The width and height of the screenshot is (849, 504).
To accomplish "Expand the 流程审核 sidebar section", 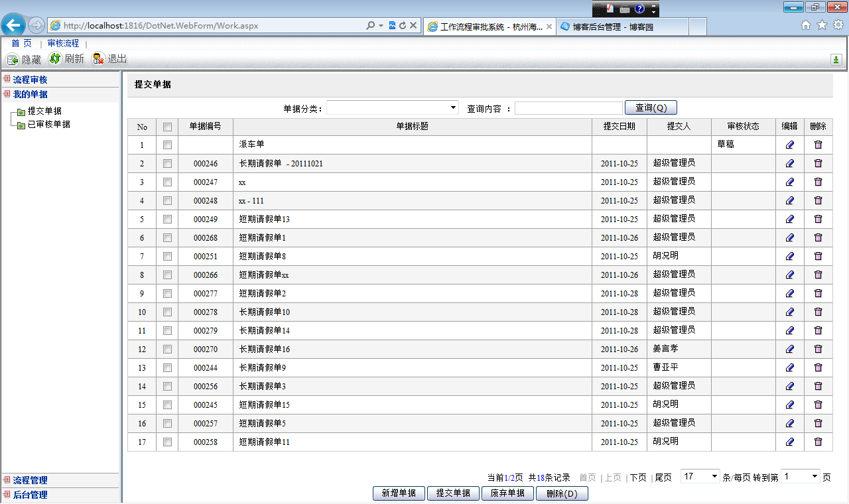I will tap(30, 80).
